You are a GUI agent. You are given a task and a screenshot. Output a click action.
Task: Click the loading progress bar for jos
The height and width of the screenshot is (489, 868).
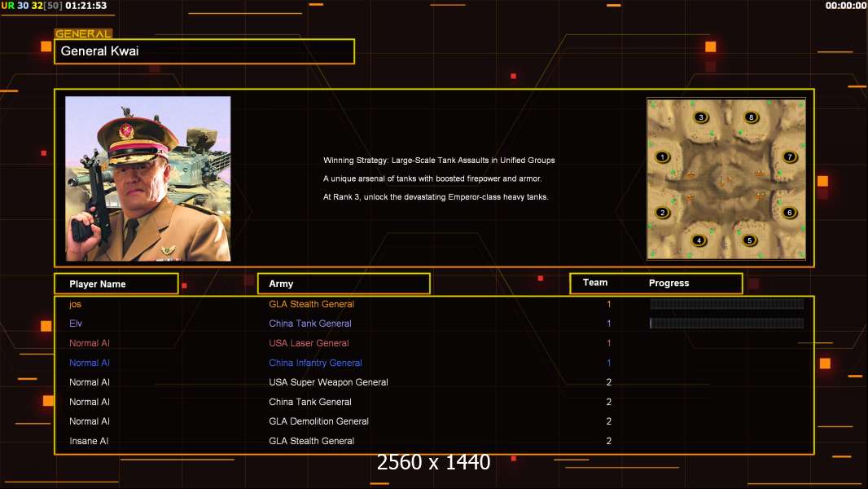pos(727,303)
